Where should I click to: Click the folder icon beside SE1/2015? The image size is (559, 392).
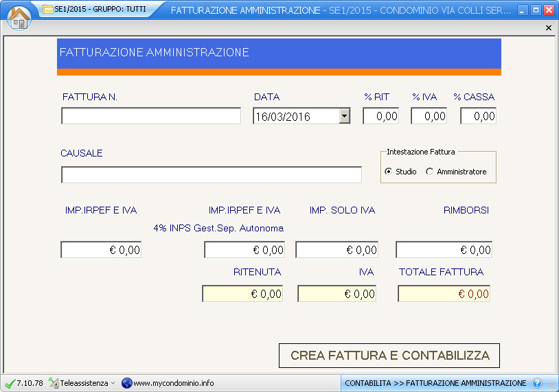pyautogui.click(x=47, y=10)
